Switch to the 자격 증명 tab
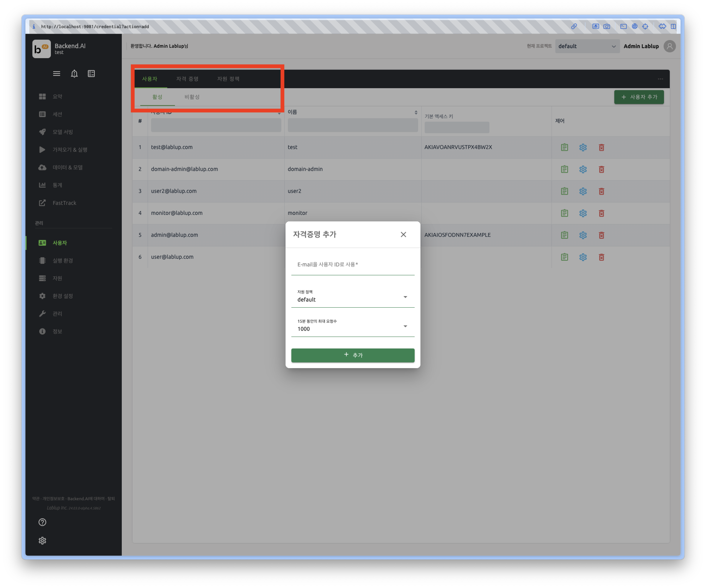Viewport: 706px width, 588px height. click(x=187, y=79)
